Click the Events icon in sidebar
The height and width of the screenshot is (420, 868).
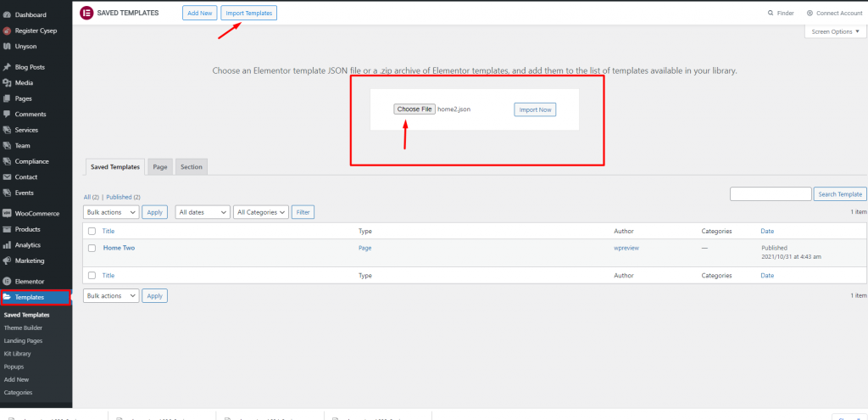[7, 193]
